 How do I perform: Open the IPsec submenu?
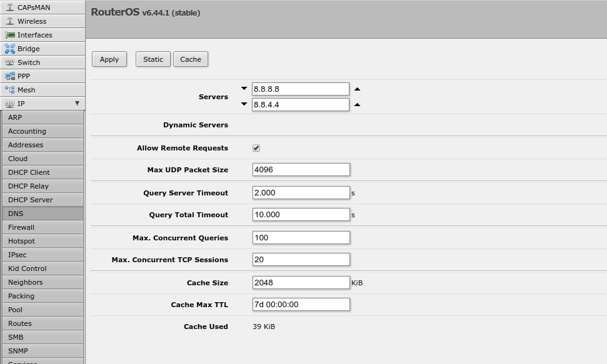coord(43,255)
